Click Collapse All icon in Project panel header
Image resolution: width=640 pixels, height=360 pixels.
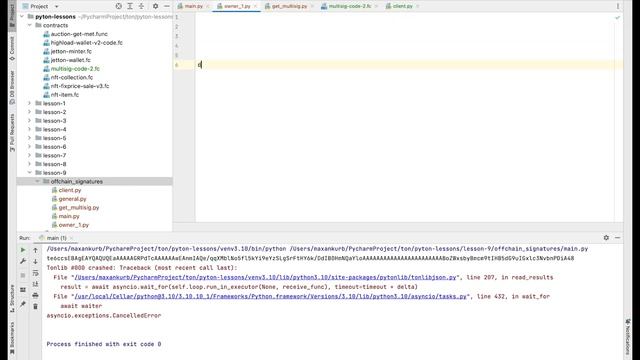point(141,6)
